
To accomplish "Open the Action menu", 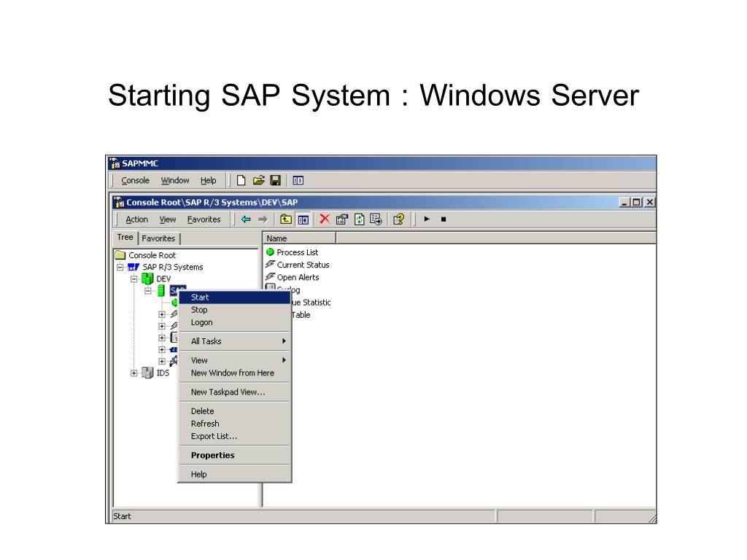I will click(x=136, y=219).
